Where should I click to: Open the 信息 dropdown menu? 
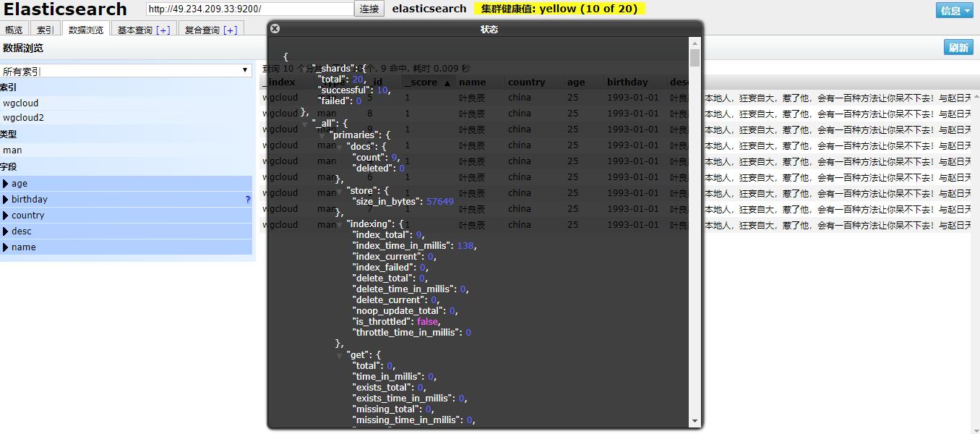tap(955, 10)
